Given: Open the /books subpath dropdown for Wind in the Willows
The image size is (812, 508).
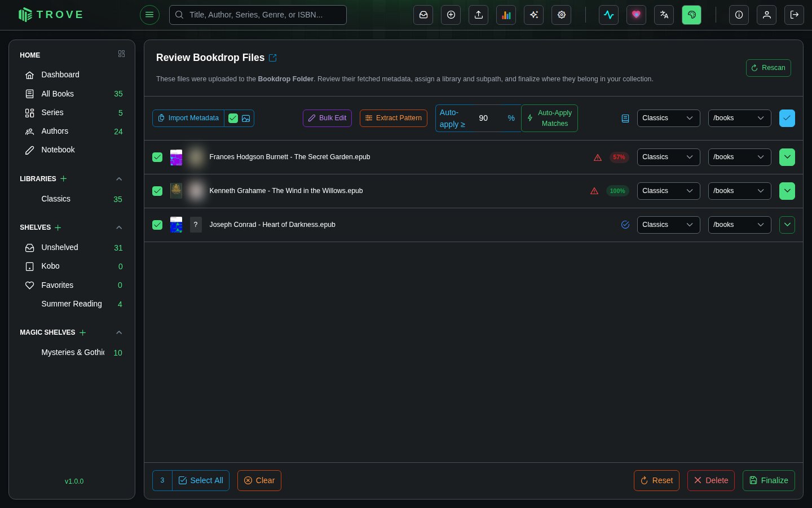Looking at the screenshot, I should [739, 191].
